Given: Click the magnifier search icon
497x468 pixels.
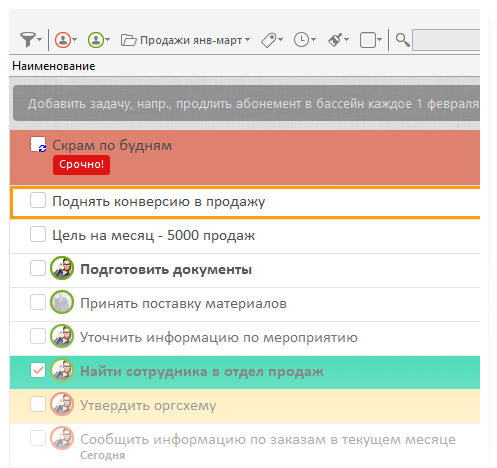Looking at the screenshot, I should [x=402, y=40].
